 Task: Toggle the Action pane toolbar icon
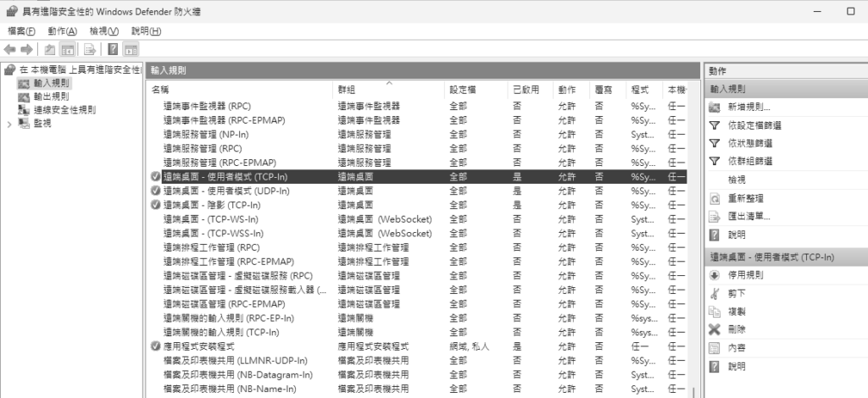[131, 50]
